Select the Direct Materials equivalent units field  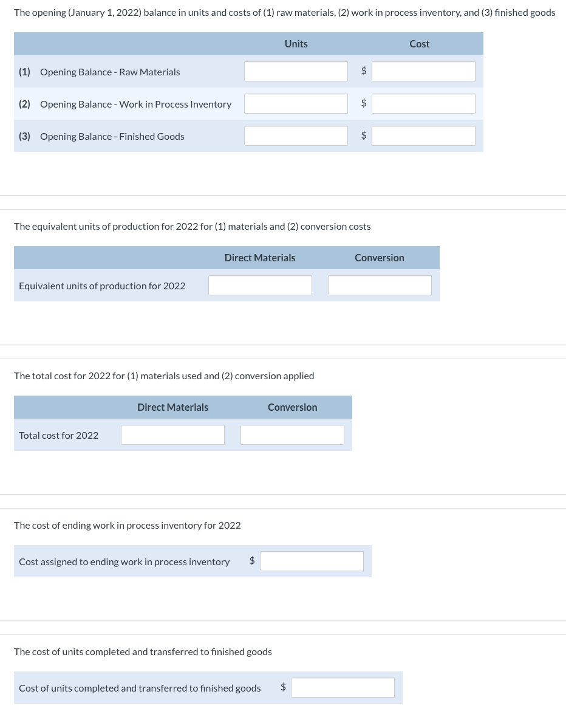260,285
